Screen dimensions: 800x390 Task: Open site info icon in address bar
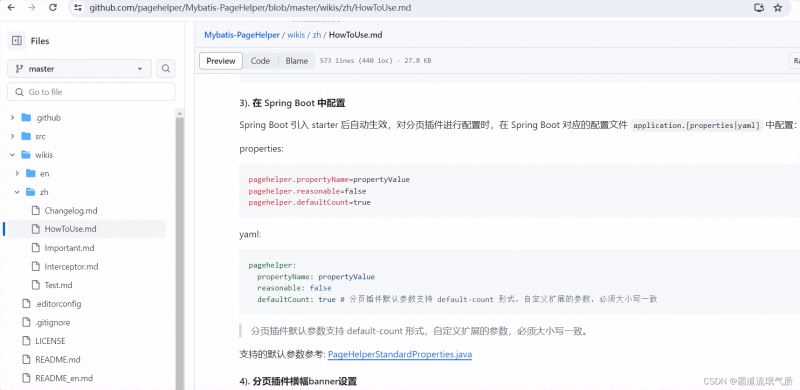click(x=78, y=8)
